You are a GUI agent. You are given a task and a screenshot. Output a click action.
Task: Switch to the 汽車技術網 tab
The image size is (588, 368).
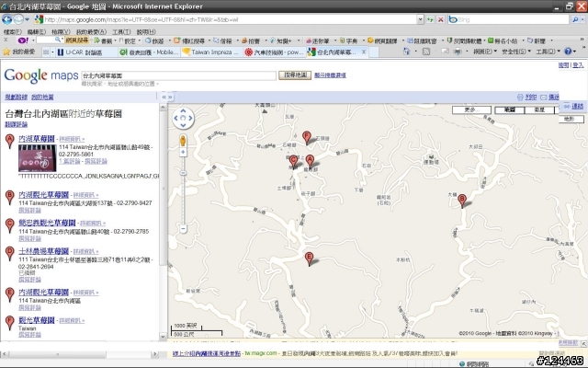coord(274,52)
